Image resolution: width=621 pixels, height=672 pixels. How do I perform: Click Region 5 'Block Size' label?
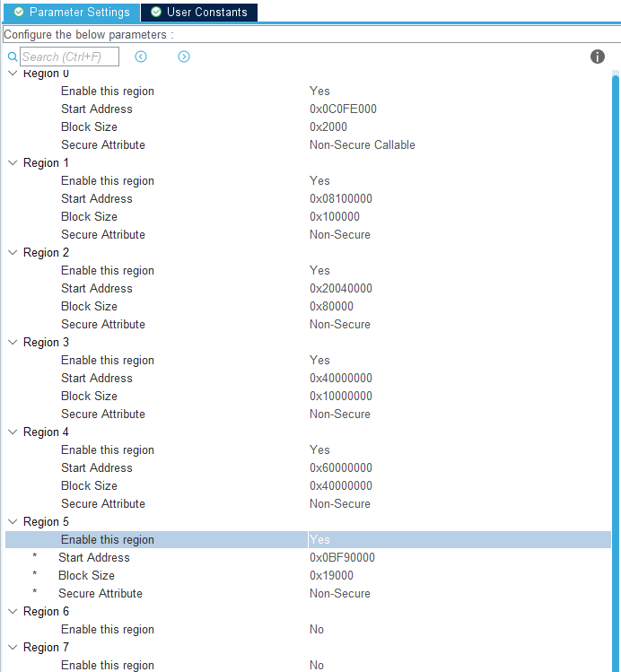[86, 576]
